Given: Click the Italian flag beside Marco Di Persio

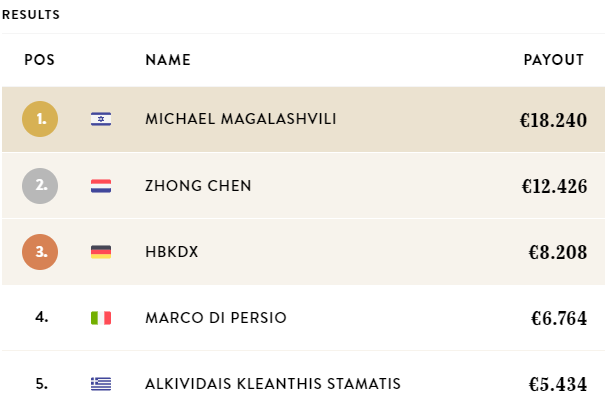Looking at the screenshot, I should click(101, 318).
